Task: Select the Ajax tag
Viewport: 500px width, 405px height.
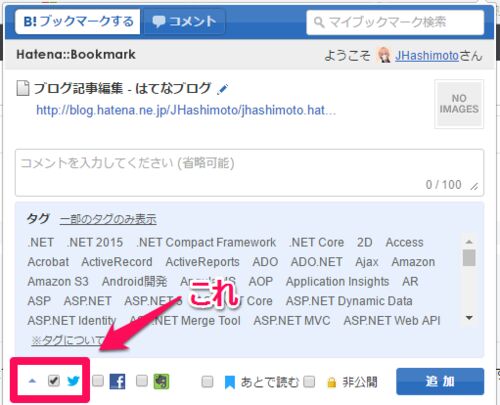Action: coord(367,262)
